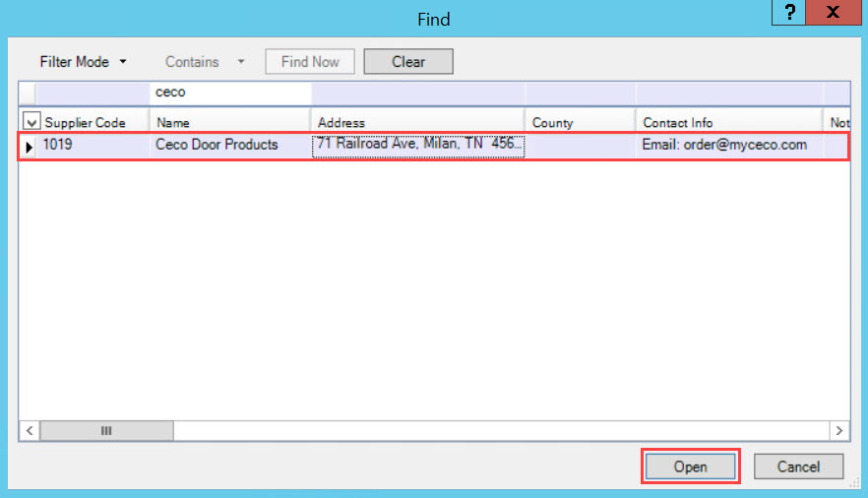Sort by Contact Info column header
Image resolution: width=868 pixels, height=498 pixels.
point(729,122)
